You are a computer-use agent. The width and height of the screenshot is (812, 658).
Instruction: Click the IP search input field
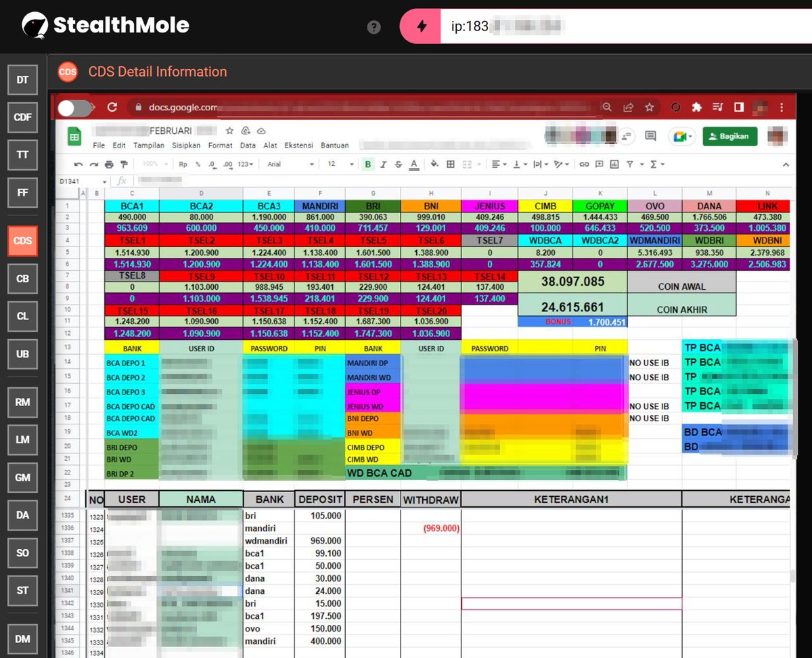point(626,27)
